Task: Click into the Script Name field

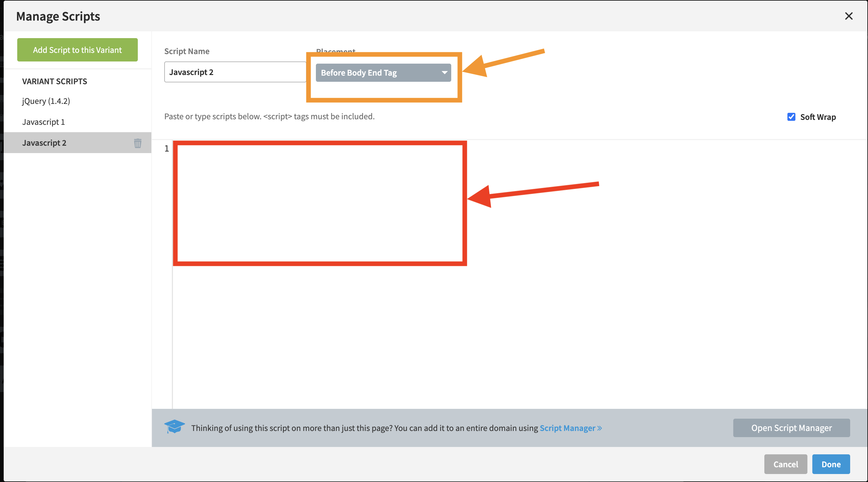Action: point(235,72)
